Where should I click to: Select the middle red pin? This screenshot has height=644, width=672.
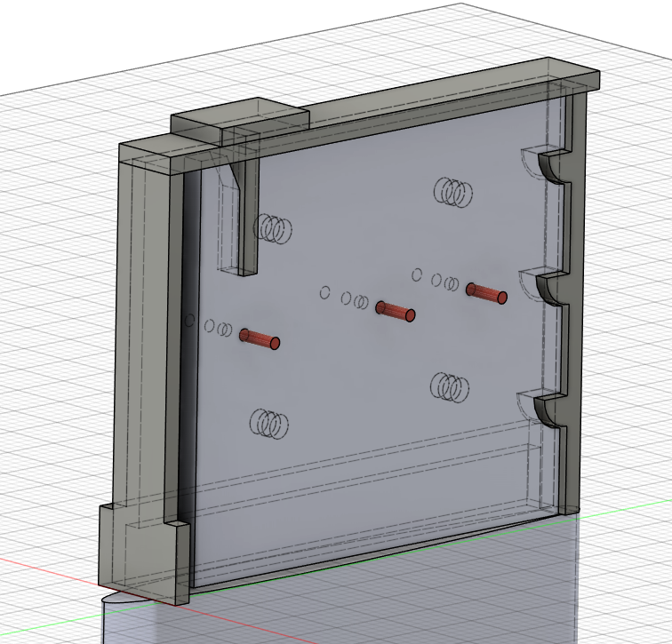click(395, 311)
